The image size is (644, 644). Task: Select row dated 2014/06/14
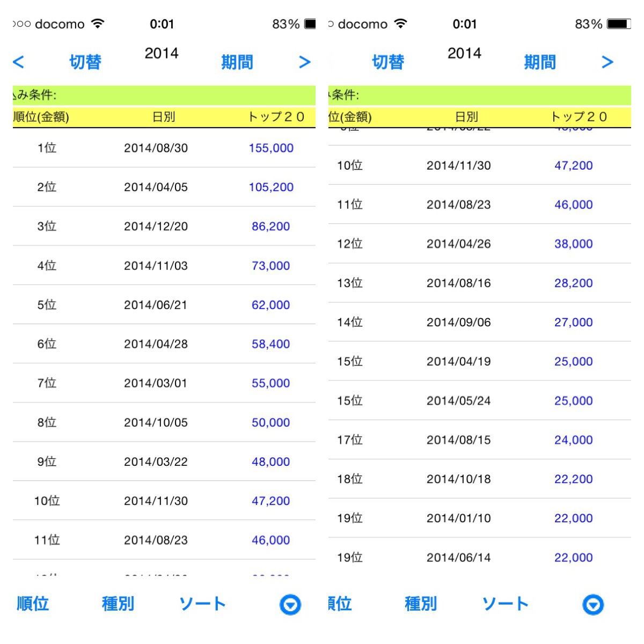[x=480, y=557]
